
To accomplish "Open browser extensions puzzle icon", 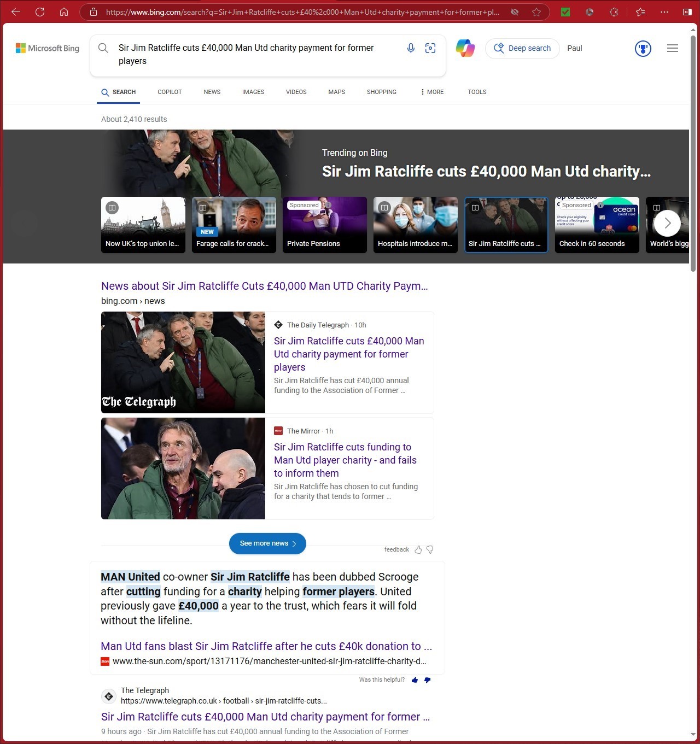I will point(614,11).
